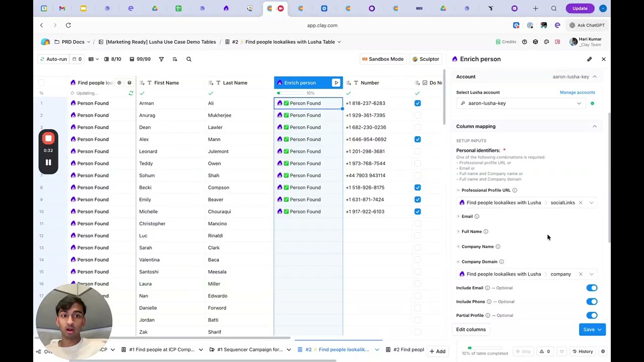Uncheck the checkbox in Emily Beaver row
The height and width of the screenshot is (362, 644).
(x=418, y=200)
